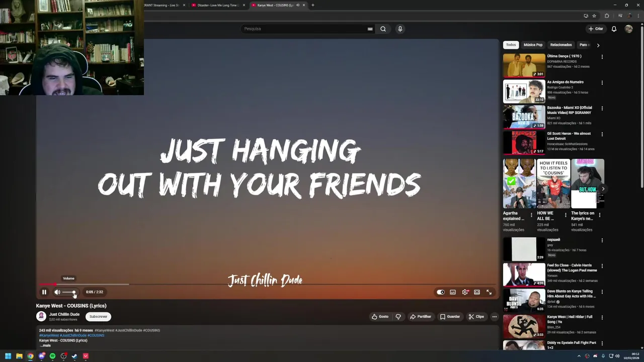Open Dave Blunts on Kanye video
Screen dimensions: 644x362
coord(524,300)
